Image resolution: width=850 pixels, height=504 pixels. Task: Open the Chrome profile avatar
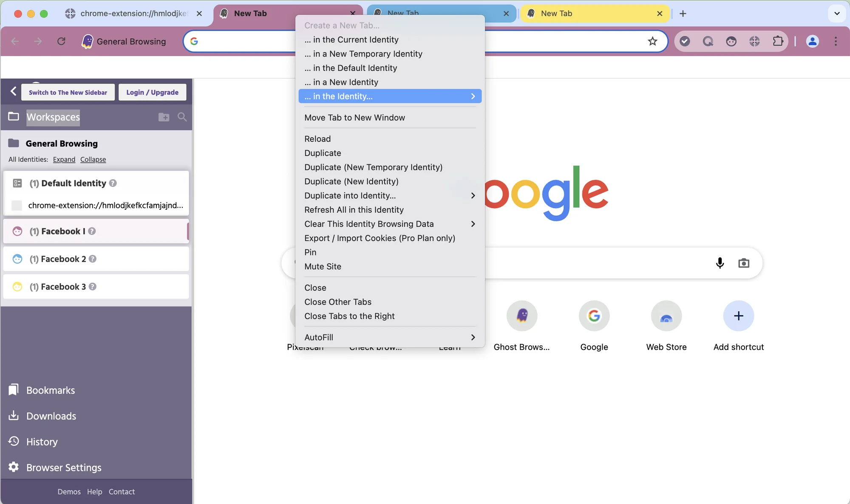tap(812, 41)
